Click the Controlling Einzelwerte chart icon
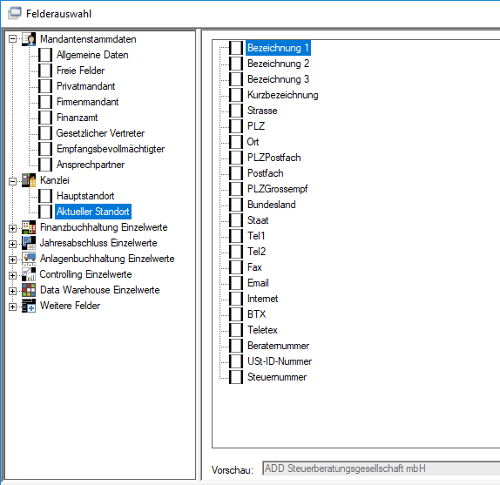The width and height of the screenshot is (500, 485). pyautogui.click(x=29, y=274)
